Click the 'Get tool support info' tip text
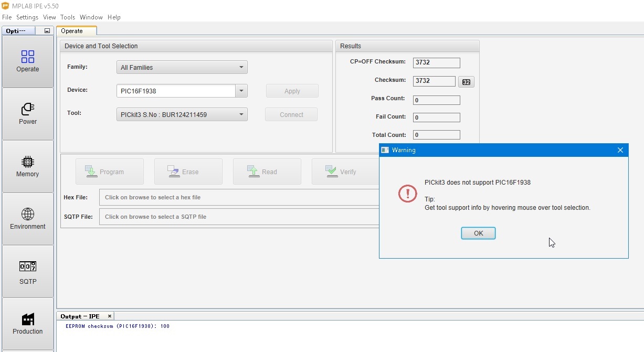The image size is (644, 352). (x=508, y=208)
